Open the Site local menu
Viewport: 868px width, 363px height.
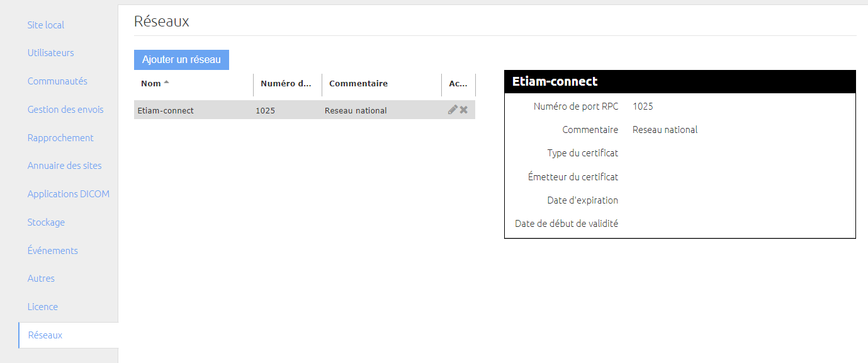click(x=46, y=25)
